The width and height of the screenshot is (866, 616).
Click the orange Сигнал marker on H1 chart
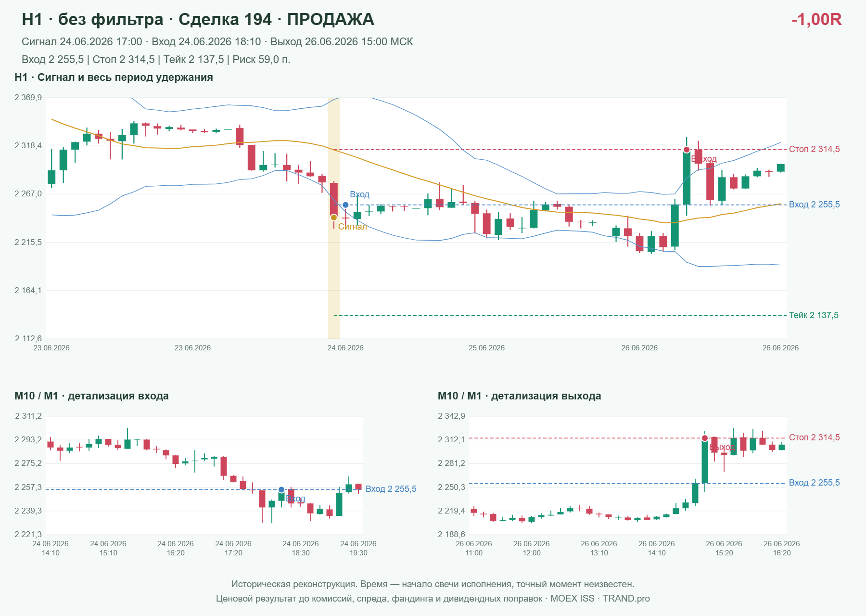(334, 218)
